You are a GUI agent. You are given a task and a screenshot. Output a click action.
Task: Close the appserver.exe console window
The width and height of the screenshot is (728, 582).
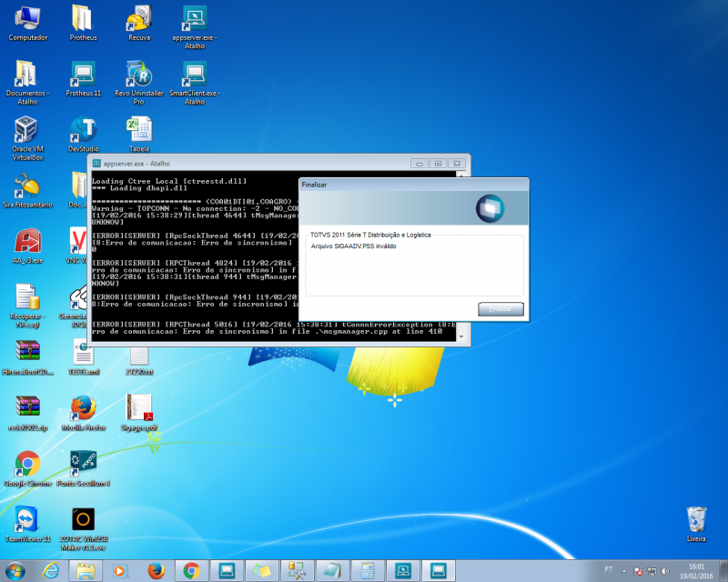coord(457,164)
